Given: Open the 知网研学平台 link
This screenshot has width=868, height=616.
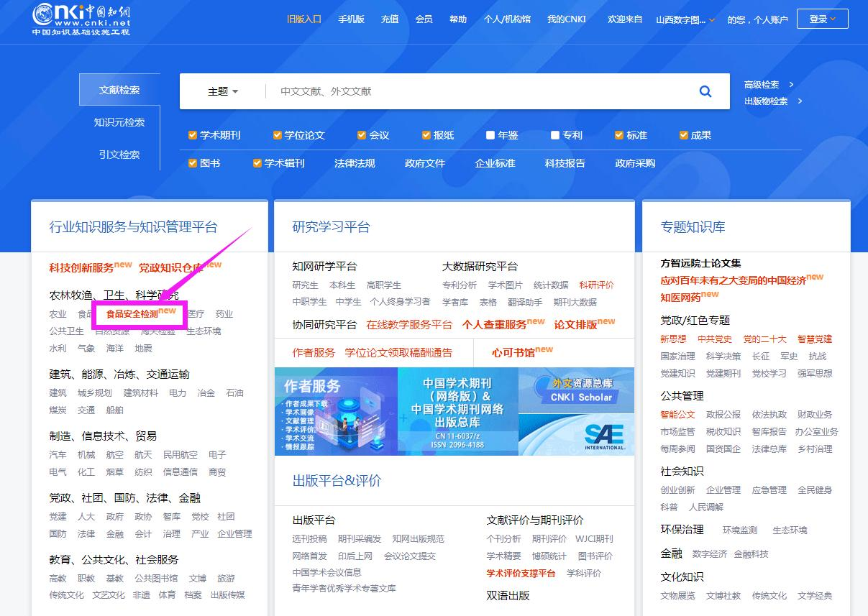Looking at the screenshot, I should [324, 266].
